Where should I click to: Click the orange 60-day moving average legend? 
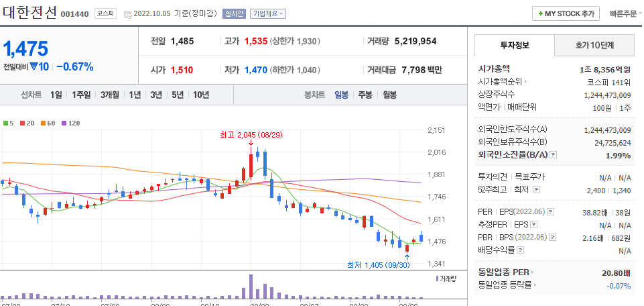[47, 123]
